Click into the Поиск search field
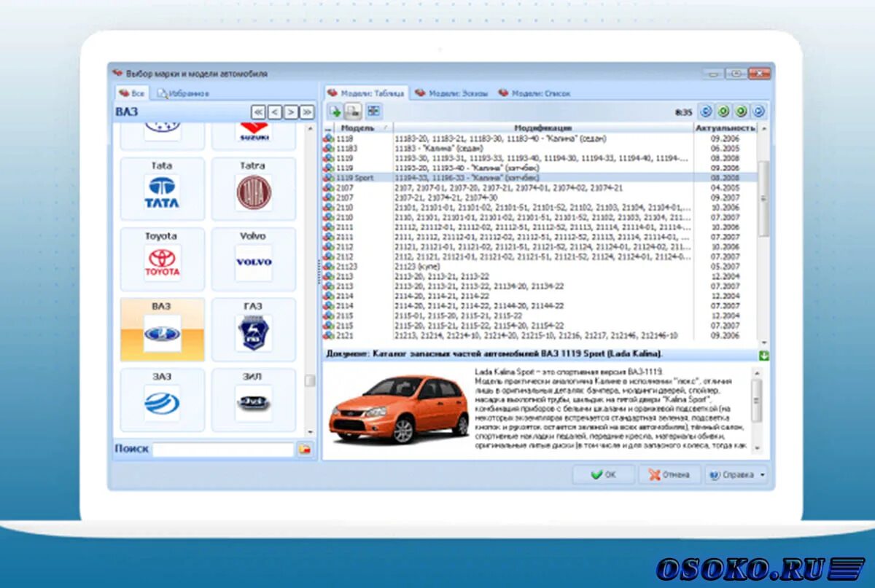The height and width of the screenshot is (588, 875). click(222, 450)
